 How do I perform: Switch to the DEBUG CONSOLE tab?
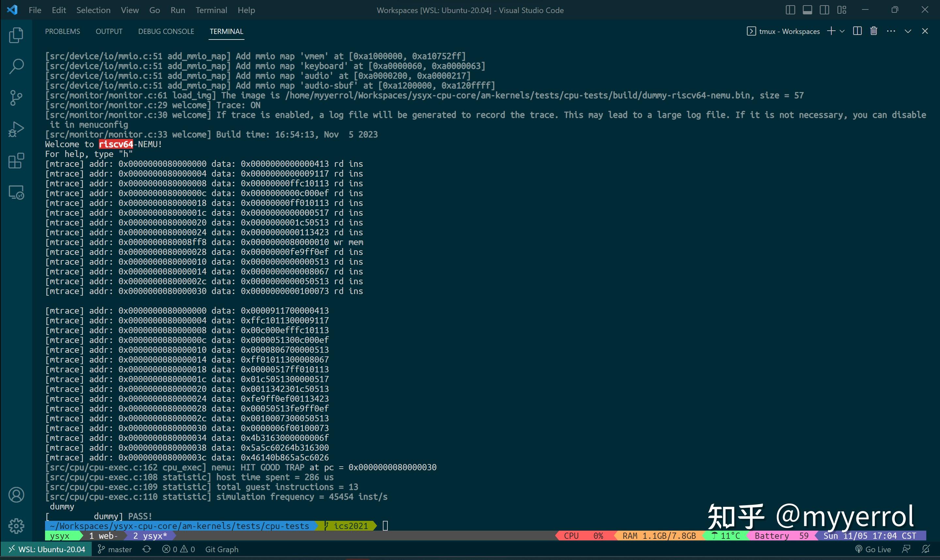[x=166, y=31]
